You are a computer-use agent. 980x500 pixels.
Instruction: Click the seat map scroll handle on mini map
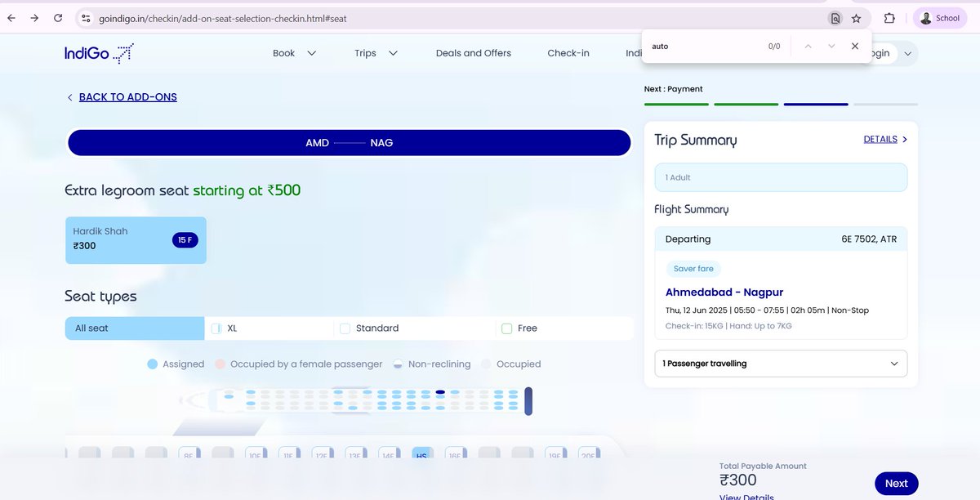(528, 401)
